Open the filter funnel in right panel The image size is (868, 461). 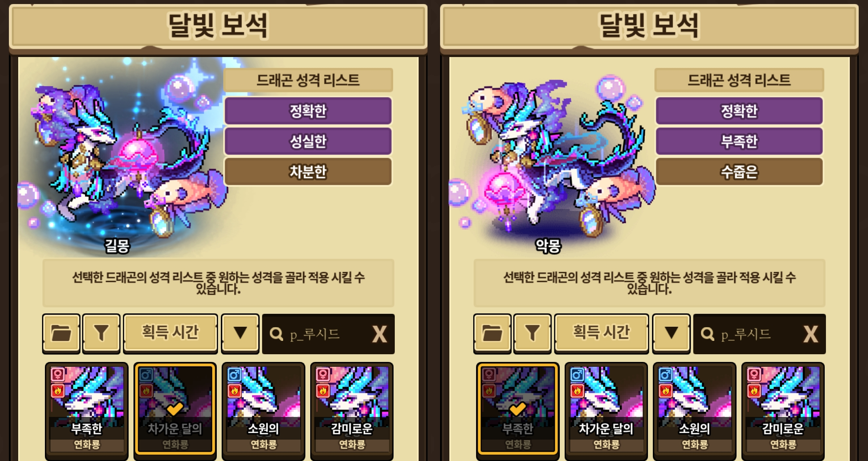click(532, 334)
